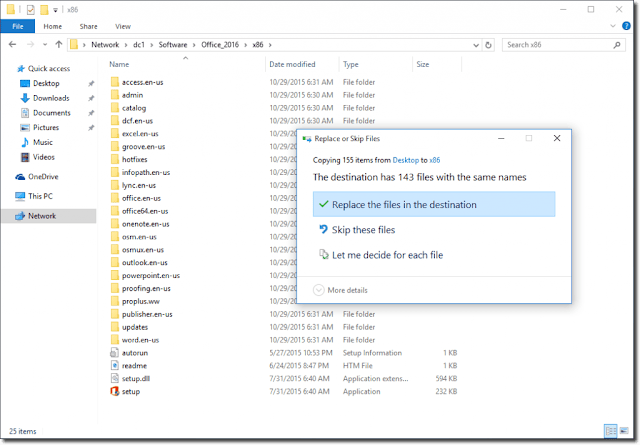The height and width of the screenshot is (445, 640).
Task: Click Network in the address breadcrumb
Action: click(x=105, y=45)
